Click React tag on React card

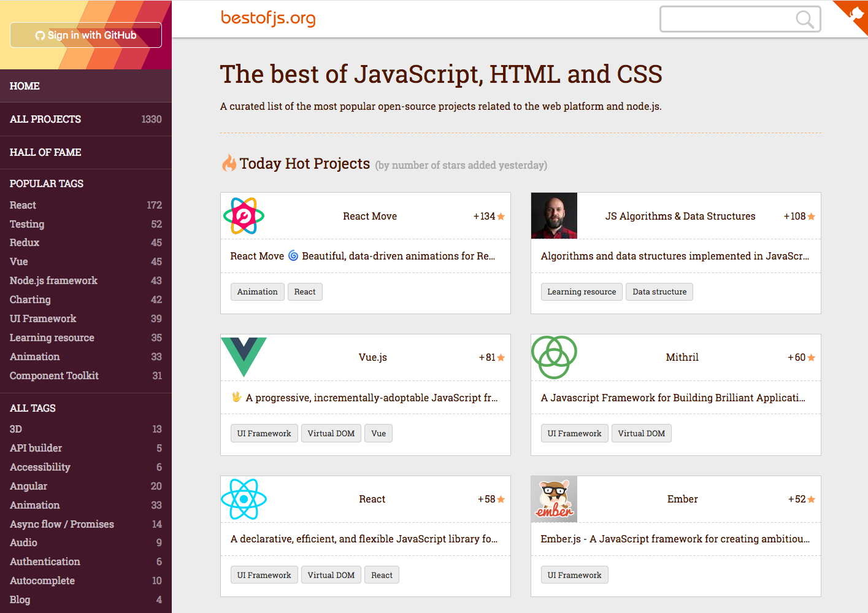[x=382, y=575]
